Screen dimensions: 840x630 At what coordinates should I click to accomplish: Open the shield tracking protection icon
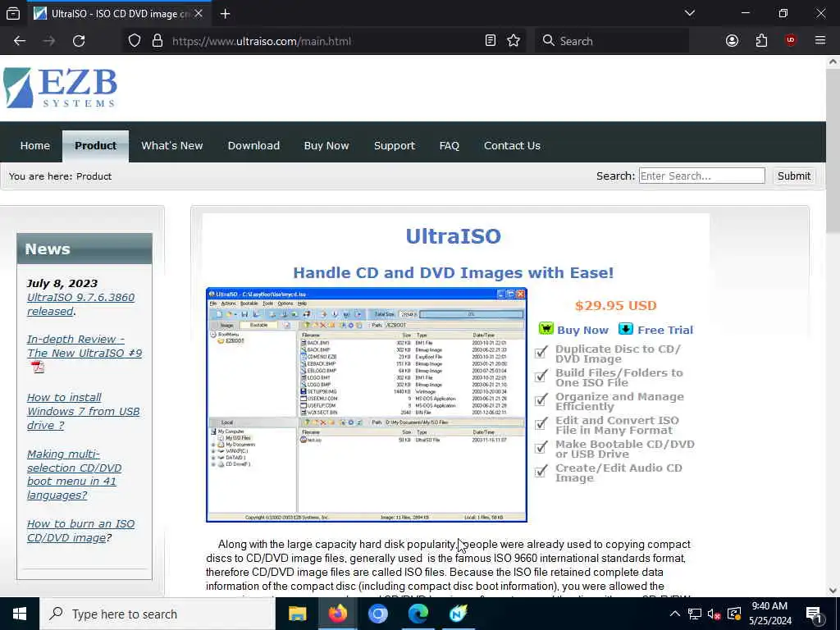[135, 41]
